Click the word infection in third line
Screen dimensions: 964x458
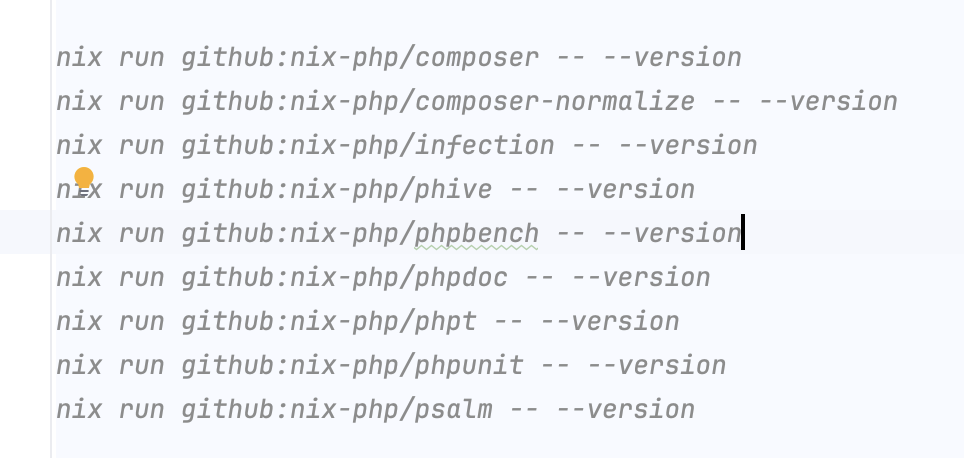coord(484,146)
